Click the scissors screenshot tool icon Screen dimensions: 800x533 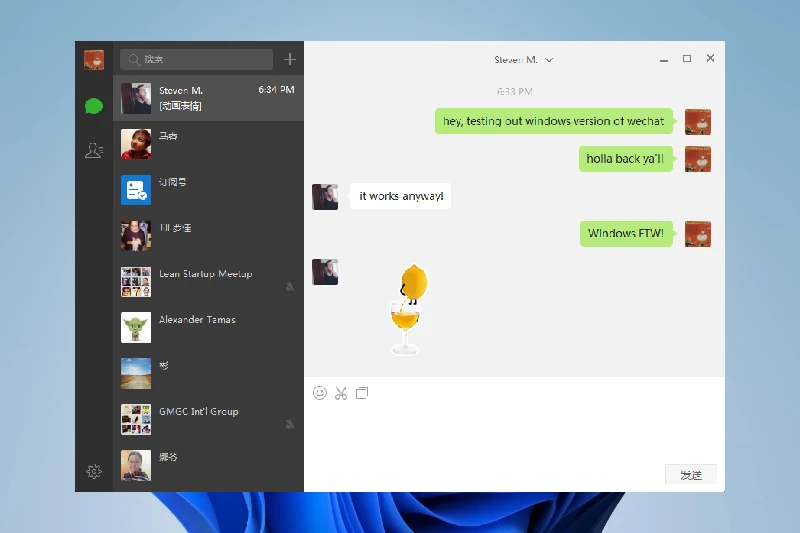(x=341, y=393)
